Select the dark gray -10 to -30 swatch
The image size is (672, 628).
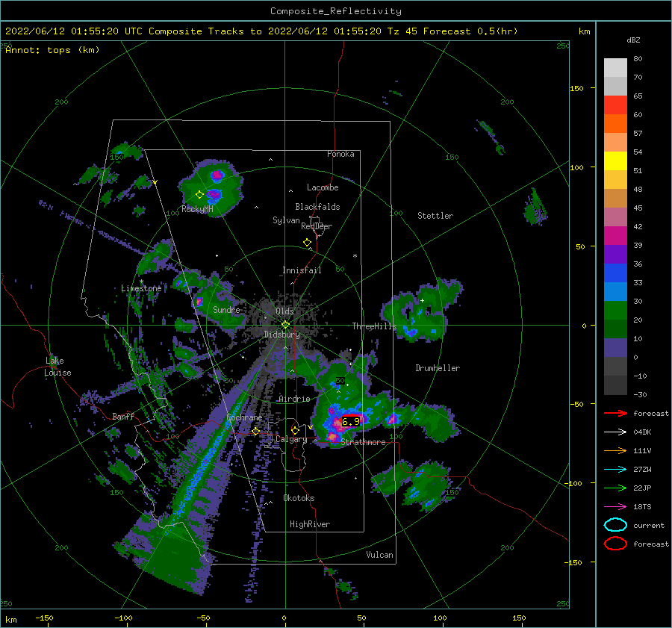coord(615,385)
